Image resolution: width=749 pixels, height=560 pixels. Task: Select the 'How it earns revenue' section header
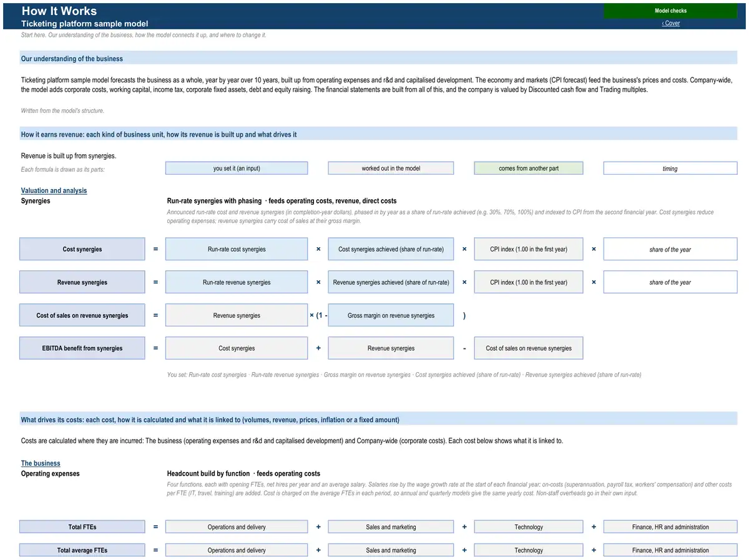click(x=378, y=134)
